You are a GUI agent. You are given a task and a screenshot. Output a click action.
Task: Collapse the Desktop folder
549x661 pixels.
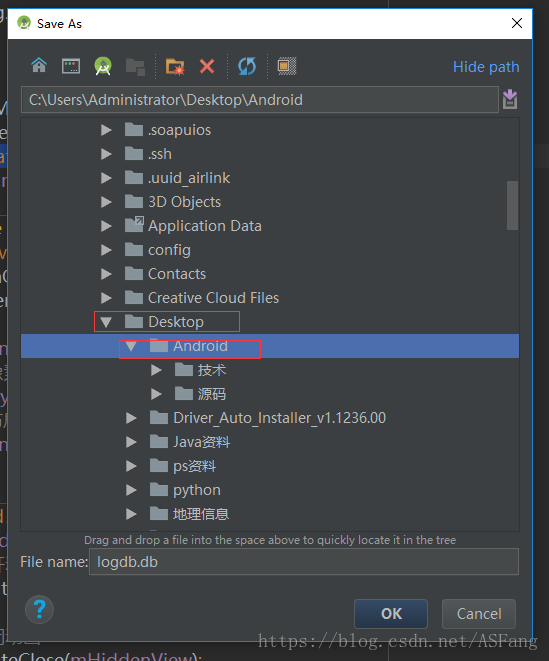click(106, 322)
